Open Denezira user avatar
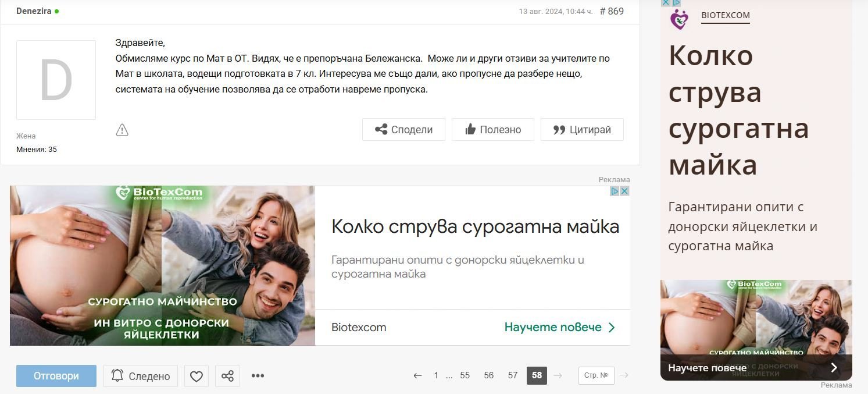 (x=56, y=80)
